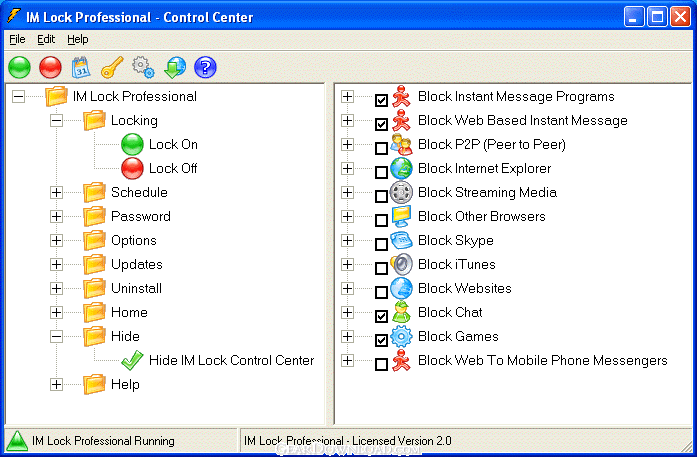The height and width of the screenshot is (457, 697).
Task: Check the Block Streaming Media checkbox
Action: 381,196
